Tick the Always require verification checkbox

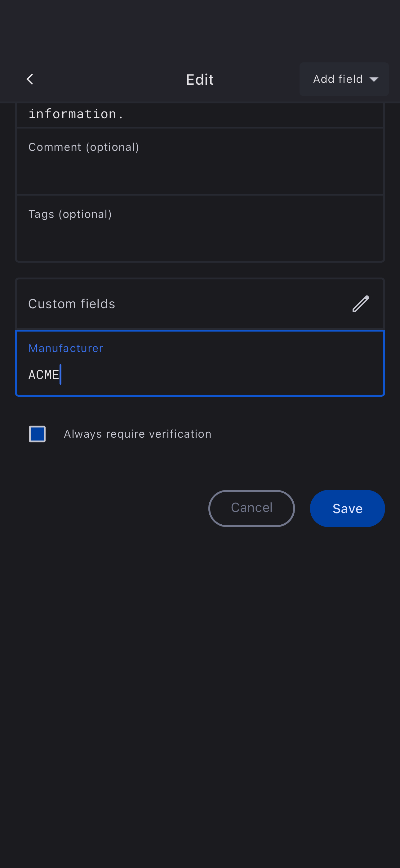[37, 434]
